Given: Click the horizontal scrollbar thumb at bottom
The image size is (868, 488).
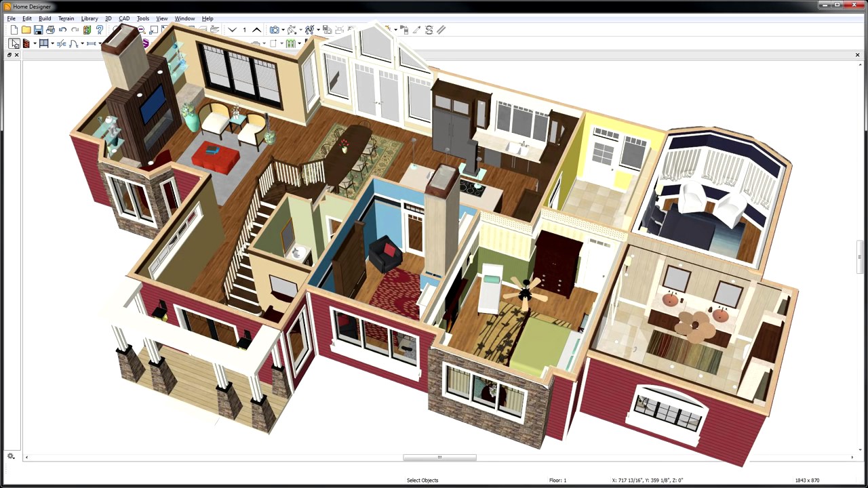Looking at the screenshot, I should point(439,457).
